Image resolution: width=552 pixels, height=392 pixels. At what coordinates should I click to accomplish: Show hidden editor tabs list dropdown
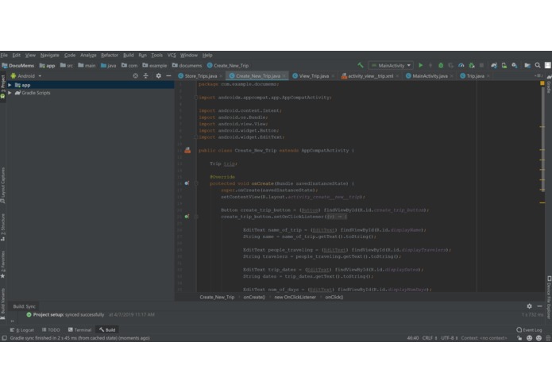coord(538,75)
